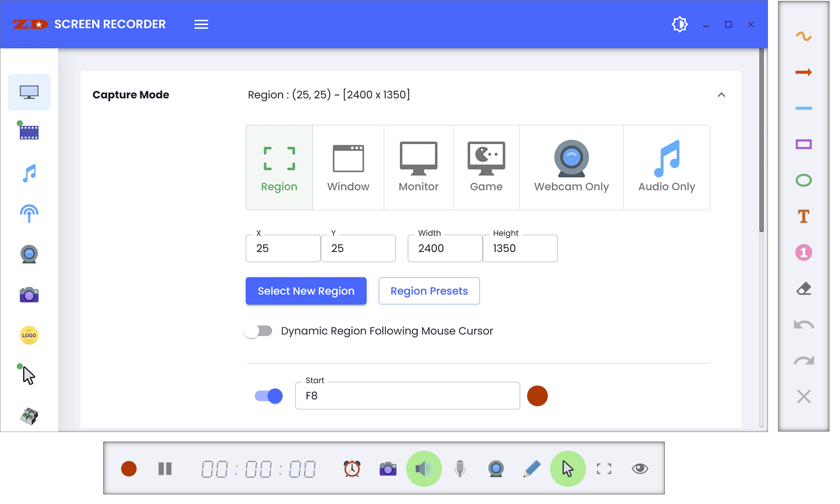Image resolution: width=840 pixels, height=504 pixels.
Task: Select the red arrow drawing tool
Action: (804, 72)
